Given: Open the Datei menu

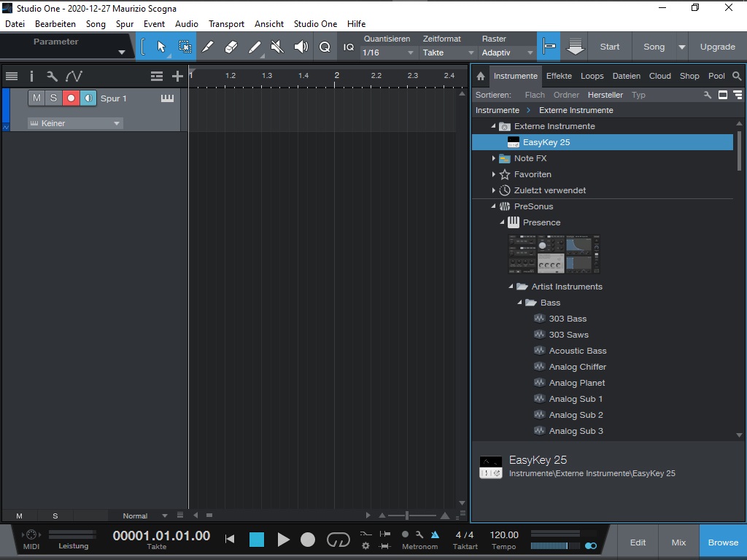Looking at the screenshot, I should point(15,24).
